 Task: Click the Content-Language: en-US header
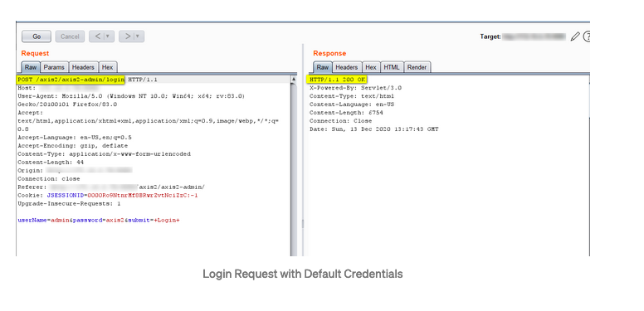(352, 104)
